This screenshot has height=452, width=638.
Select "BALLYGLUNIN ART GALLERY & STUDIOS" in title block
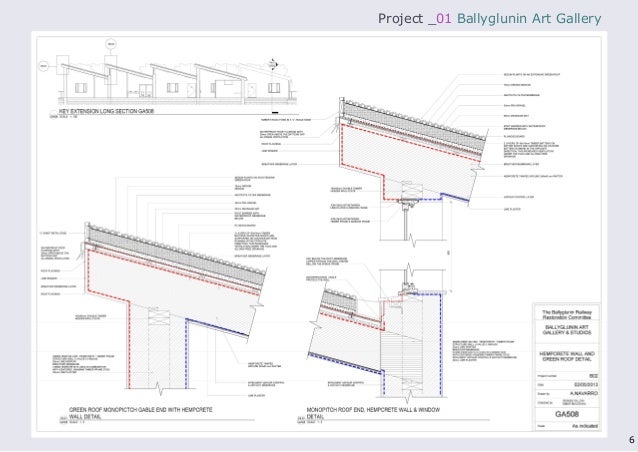(566, 330)
